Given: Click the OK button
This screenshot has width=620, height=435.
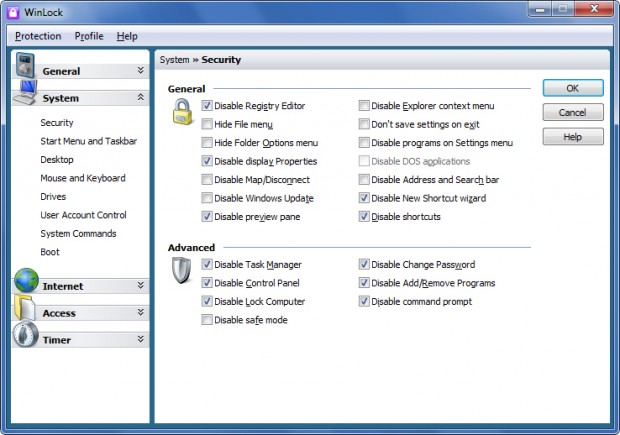Looking at the screenshot, I should pyautogui.click(x=573, y=88).
